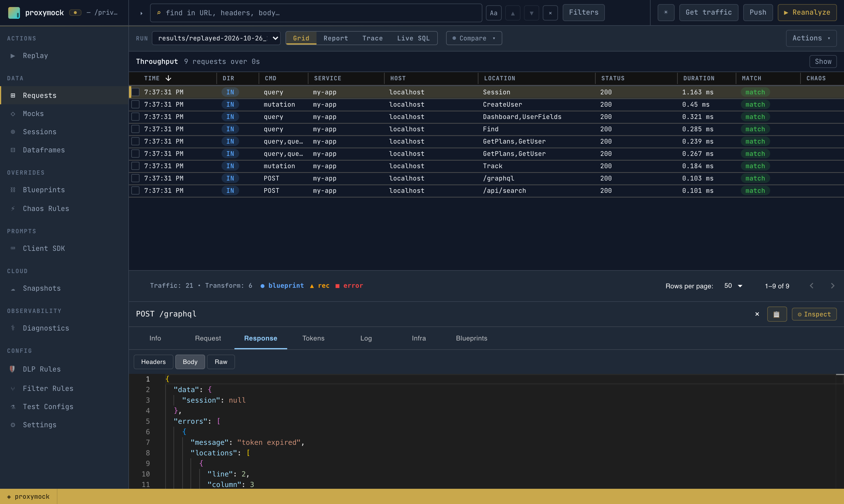Jump to next search match arrow
844x504 pixels.
[x=532, y=13]
